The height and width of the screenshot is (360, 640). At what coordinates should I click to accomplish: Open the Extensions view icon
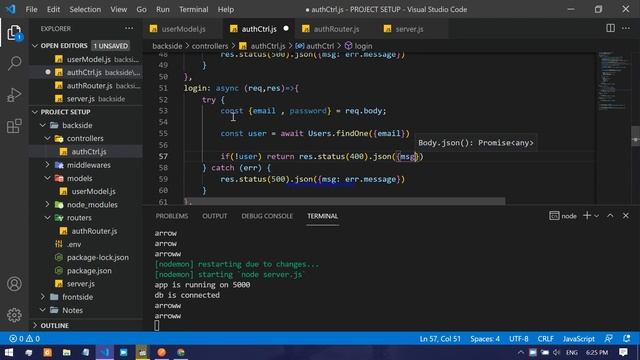(x=14, y=126)
